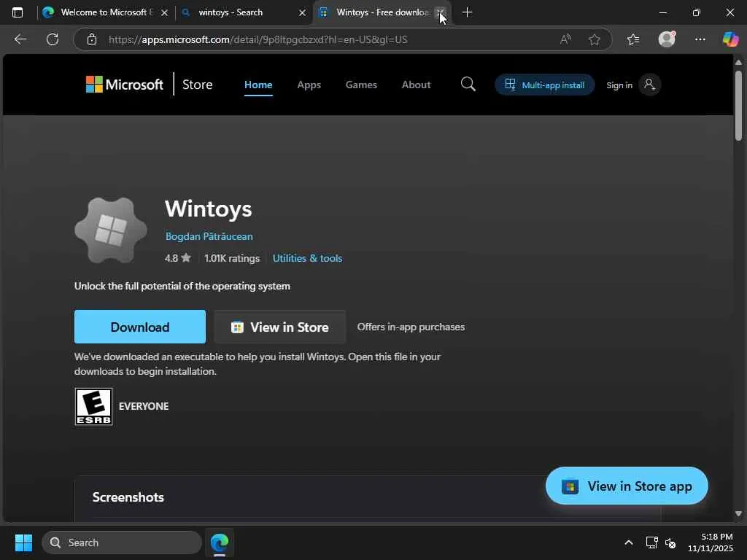Switch to wintoys - Search tab

243,12
